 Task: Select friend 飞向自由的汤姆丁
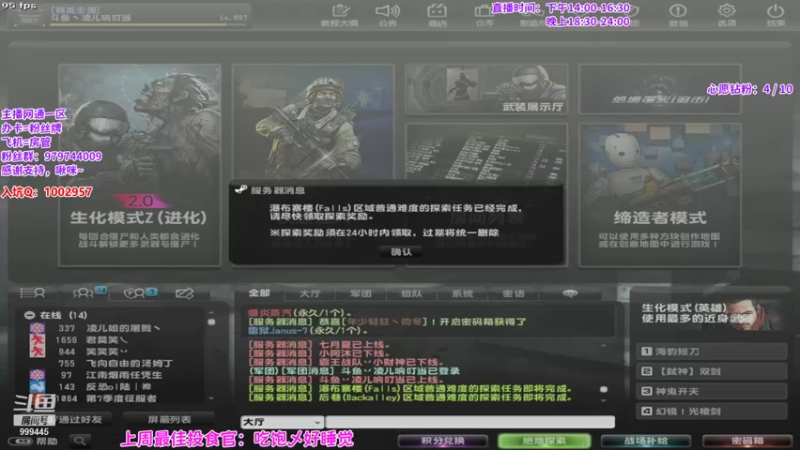[x=117, y=363]
